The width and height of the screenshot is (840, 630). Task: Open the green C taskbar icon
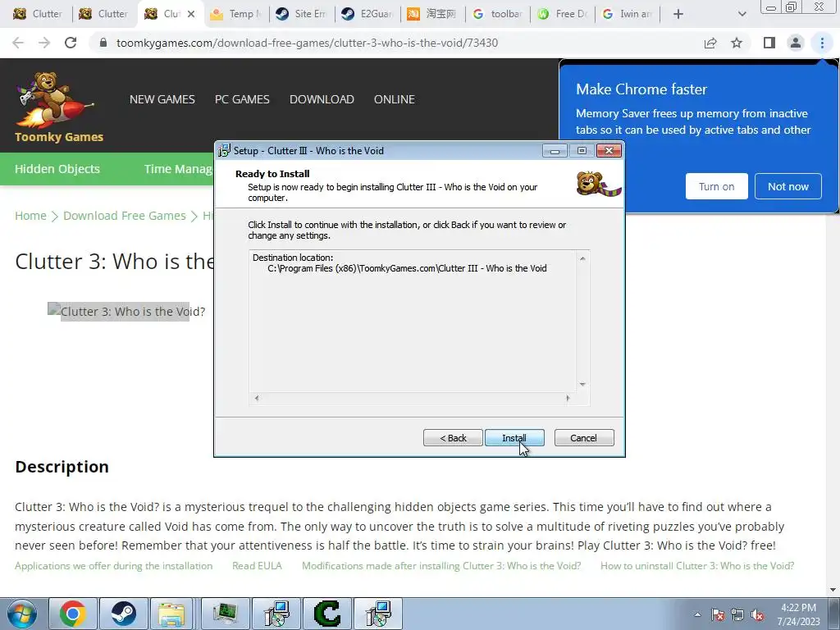326,614
